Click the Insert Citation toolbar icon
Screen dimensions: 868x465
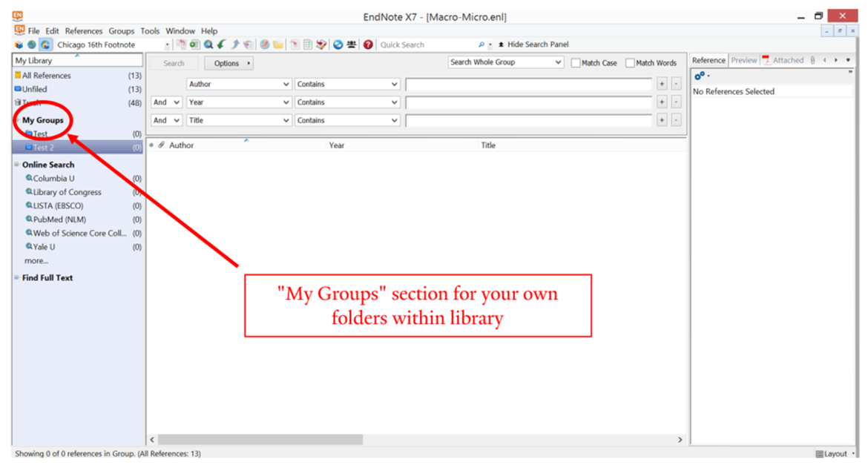[x=295, y=44]
